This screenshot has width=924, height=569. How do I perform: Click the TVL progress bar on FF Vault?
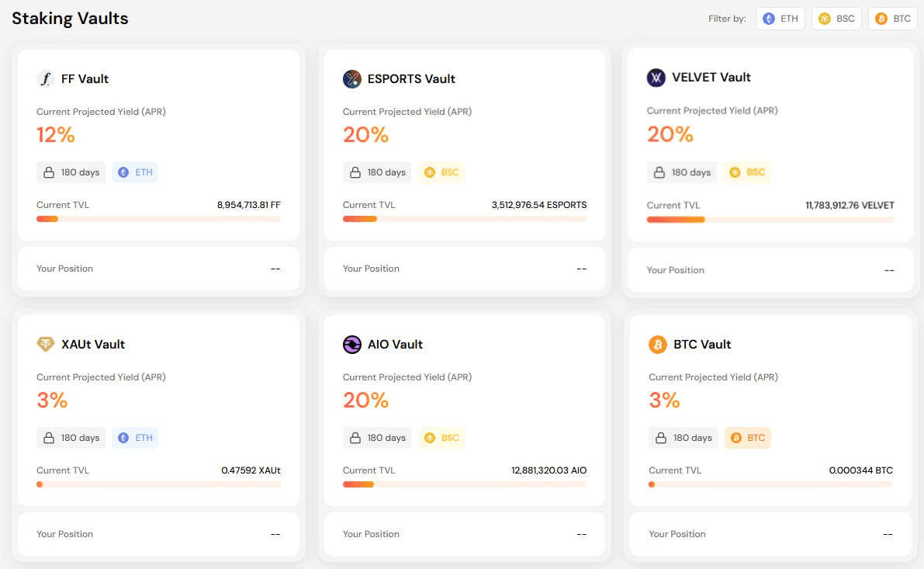tap(157, 219)
